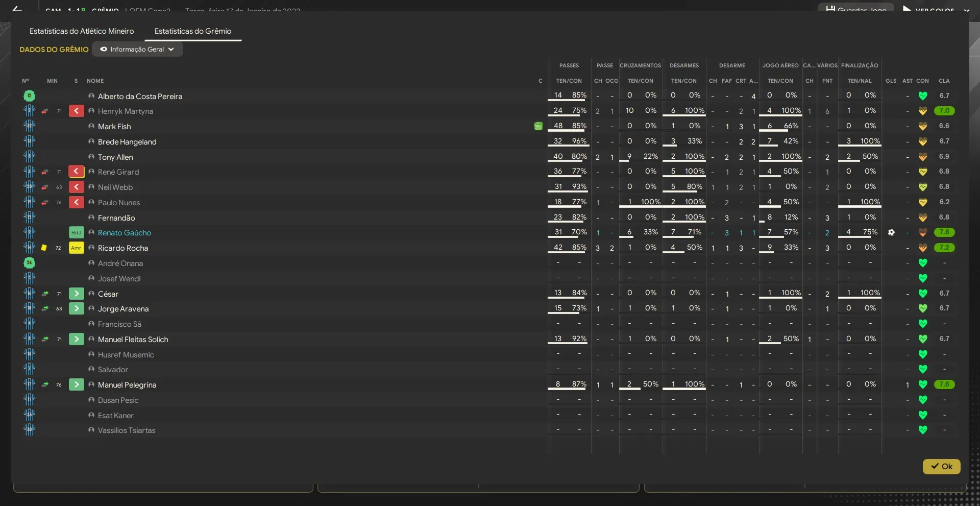The width and height of the screenshot is (980, 506).
Task: Click FINALIZAÇÃO group header
Action: [860, 65]
